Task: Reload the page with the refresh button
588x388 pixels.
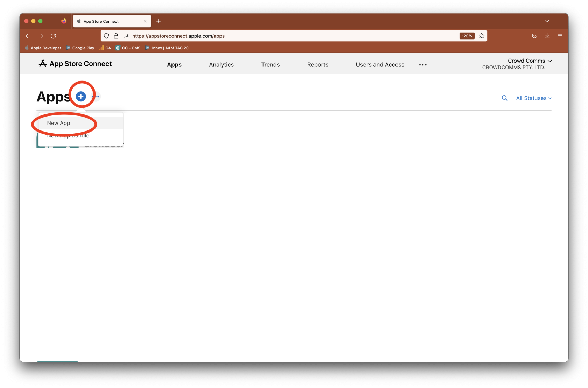Action: click(54, 36)
